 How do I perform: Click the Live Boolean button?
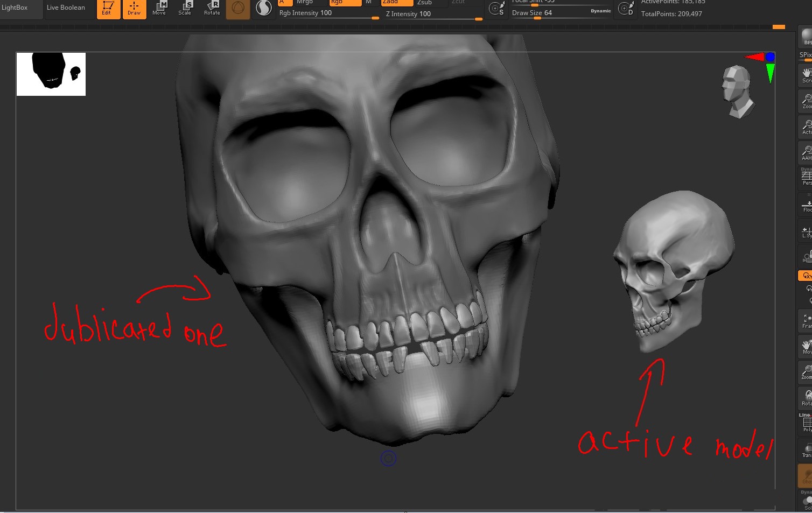coord(66,8)
